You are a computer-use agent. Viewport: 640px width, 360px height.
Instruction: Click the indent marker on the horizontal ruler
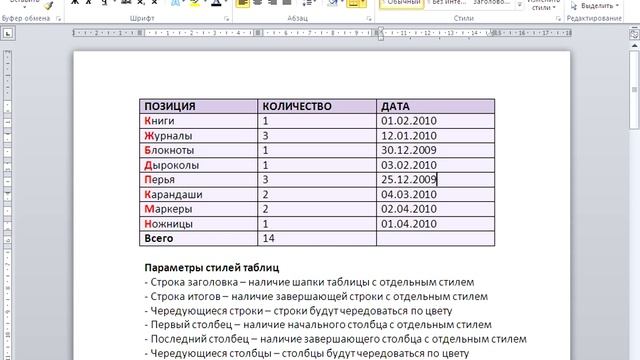380,33
